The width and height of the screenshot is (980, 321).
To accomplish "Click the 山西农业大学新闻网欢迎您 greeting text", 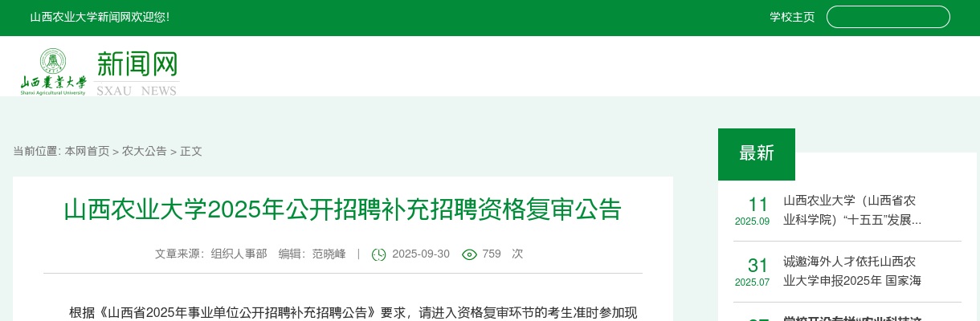I will point(100,17).
